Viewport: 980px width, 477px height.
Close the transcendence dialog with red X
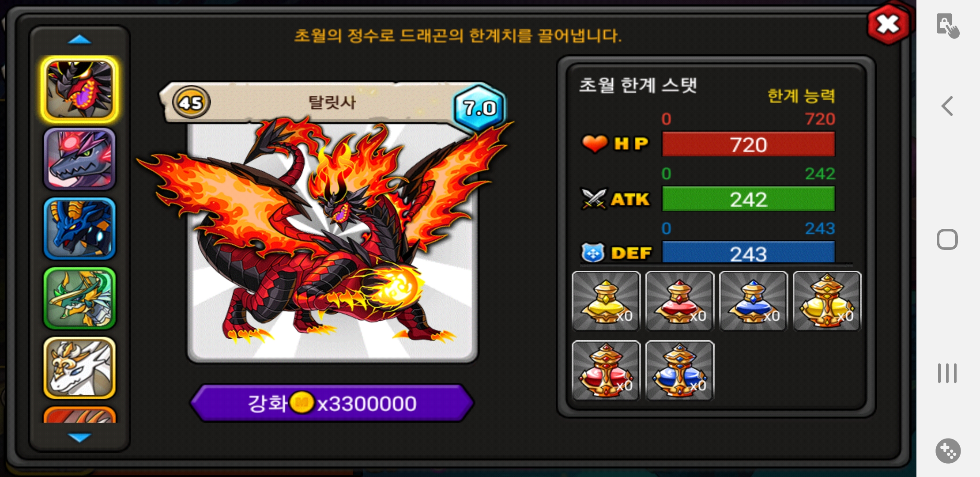point(888,24)
